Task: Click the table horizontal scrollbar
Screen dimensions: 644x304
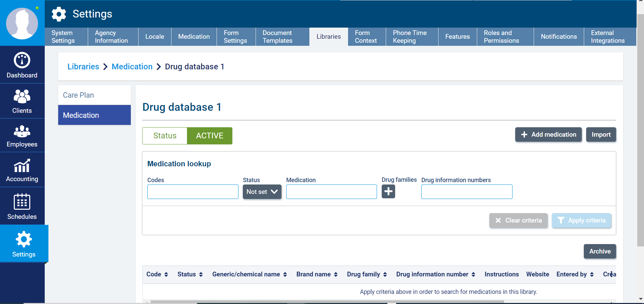Action: coord(327,302)
